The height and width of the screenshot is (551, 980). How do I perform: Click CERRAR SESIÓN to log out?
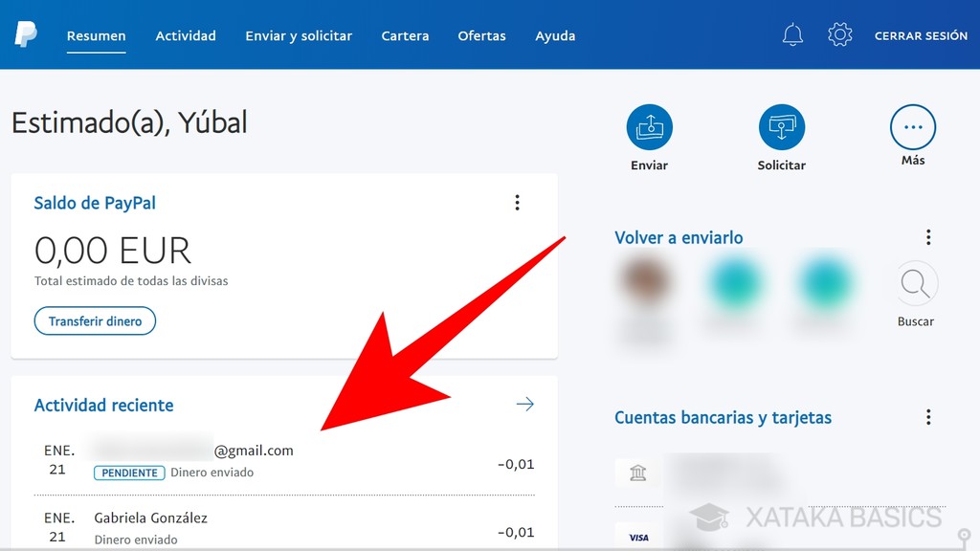[x=921, y=36]
